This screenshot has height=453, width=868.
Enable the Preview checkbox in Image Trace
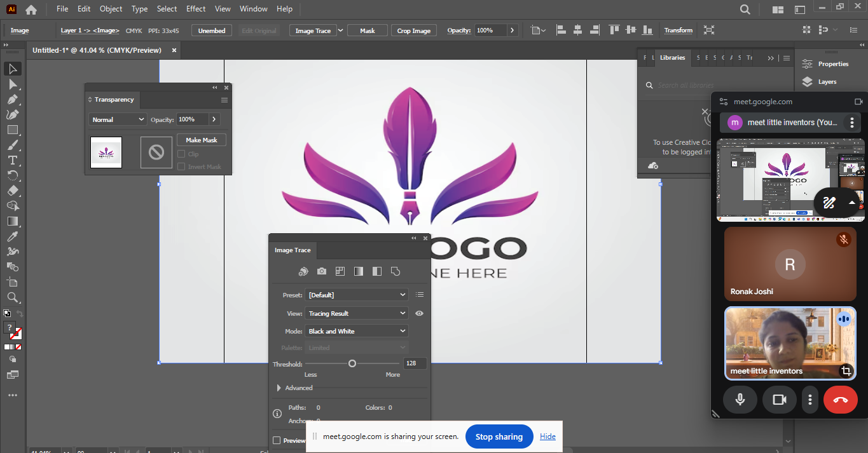tap(277, 440)
